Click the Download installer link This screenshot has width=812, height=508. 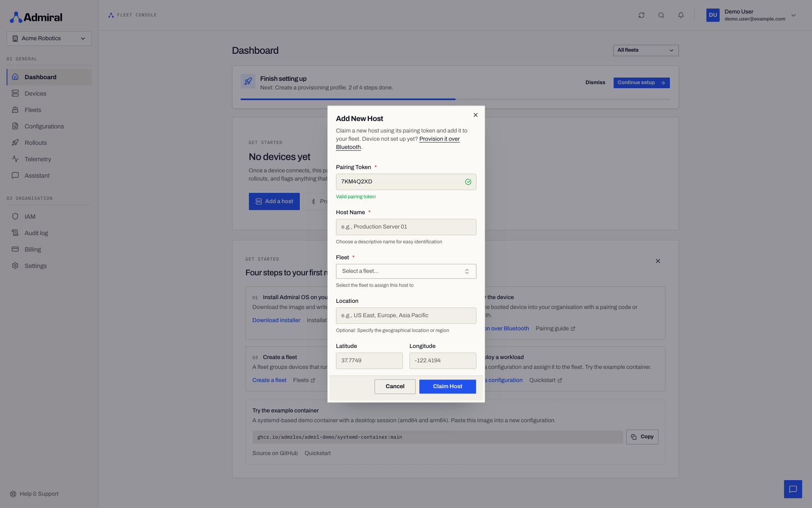click(276, 320)
